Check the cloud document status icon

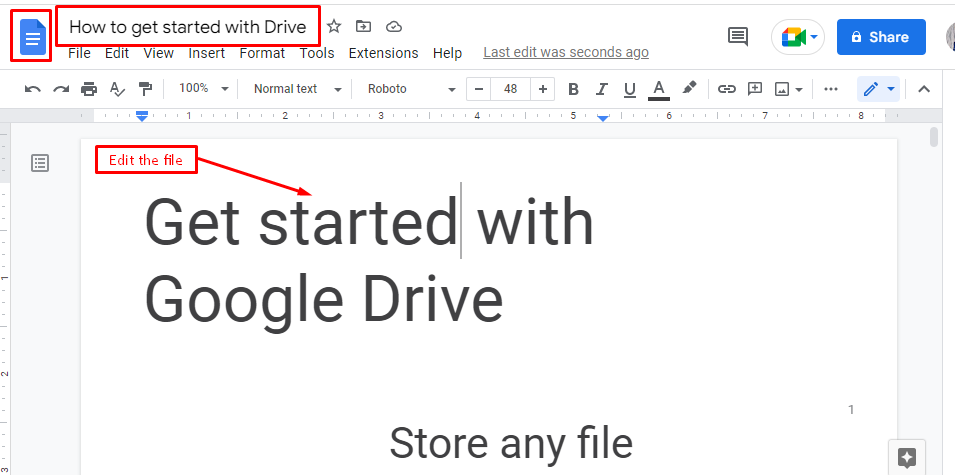(x=394, y=26)
